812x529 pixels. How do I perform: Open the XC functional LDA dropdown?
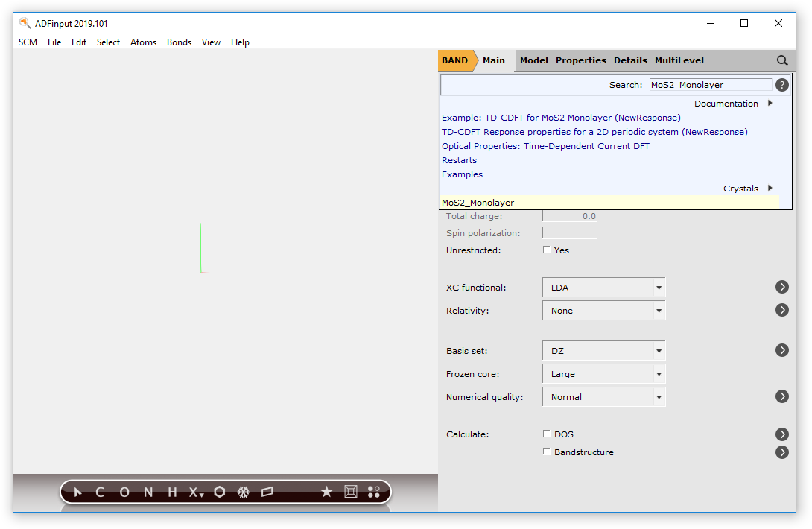click(604, 288)
